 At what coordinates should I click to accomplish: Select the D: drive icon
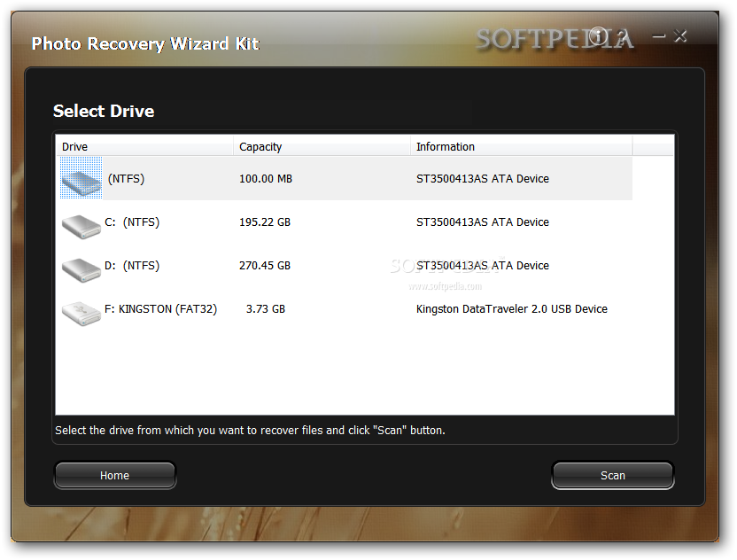pyautogui.click(x=81, y=270)
